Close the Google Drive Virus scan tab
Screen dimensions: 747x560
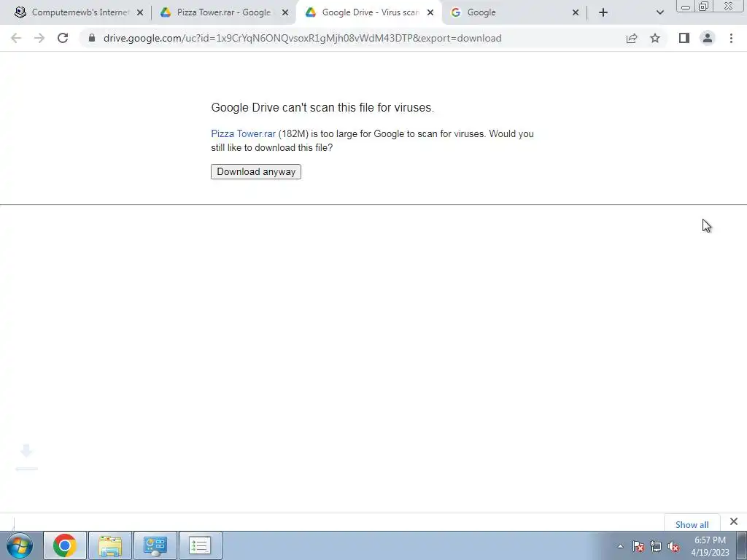[x=430, y=13]
